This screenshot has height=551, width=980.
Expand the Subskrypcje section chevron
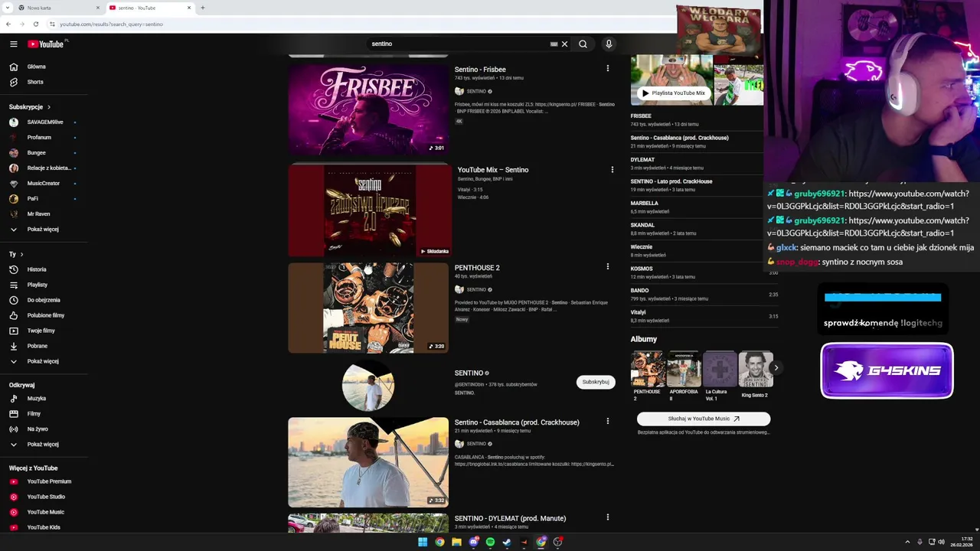[x=49, y=107]
